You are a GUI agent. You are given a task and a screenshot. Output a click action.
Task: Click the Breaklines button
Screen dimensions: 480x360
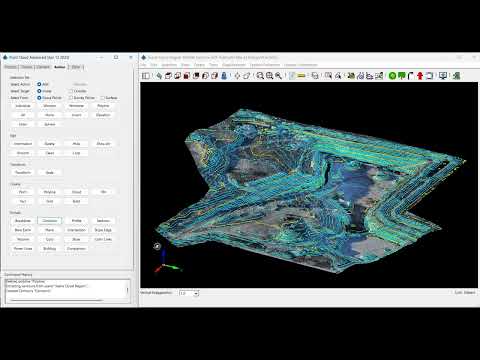point(23,221)
